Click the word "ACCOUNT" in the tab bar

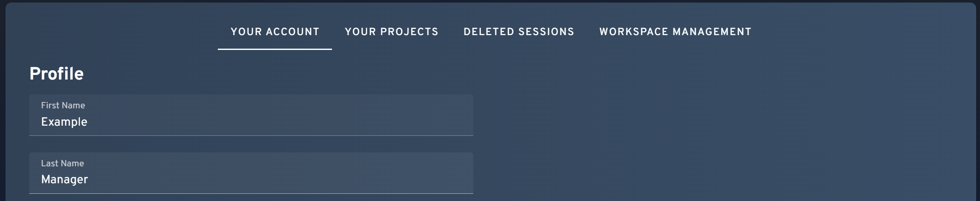click(x=292, y=32)
